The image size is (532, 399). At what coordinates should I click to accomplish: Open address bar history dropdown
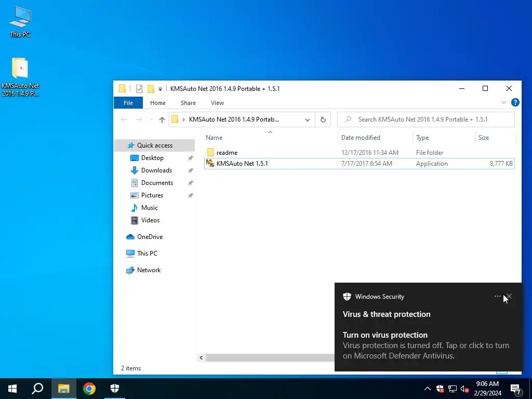click(x=308, y=120)
